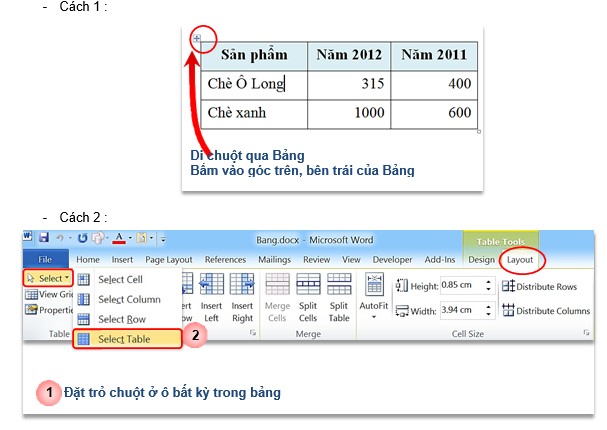Screen dimensions: 607x430
Task: Click the Split Cells icon
Action: (309, 285)
